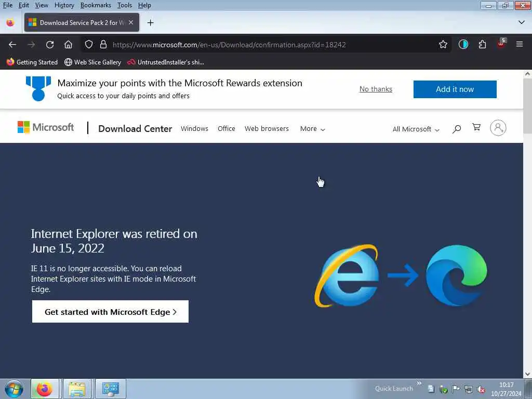The image size is (532, 399).
Task: Open the Windows nav link
Action: pos(194,129)
